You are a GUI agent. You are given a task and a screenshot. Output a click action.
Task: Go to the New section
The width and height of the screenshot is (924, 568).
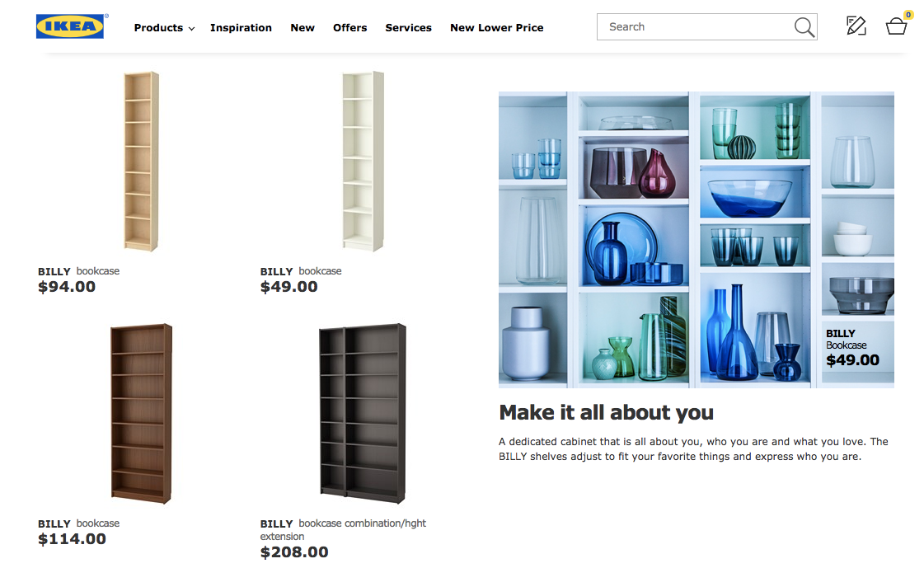point(303,28)
